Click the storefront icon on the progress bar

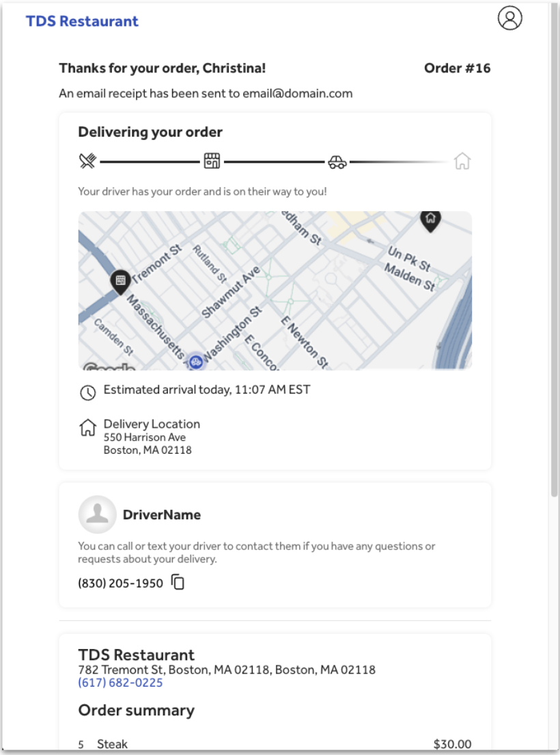pos(212,162)
